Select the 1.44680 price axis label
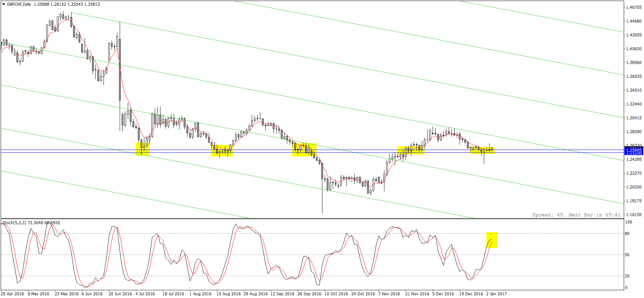The height and width of the screenshot is (298, 644). [x=634, y=21]
